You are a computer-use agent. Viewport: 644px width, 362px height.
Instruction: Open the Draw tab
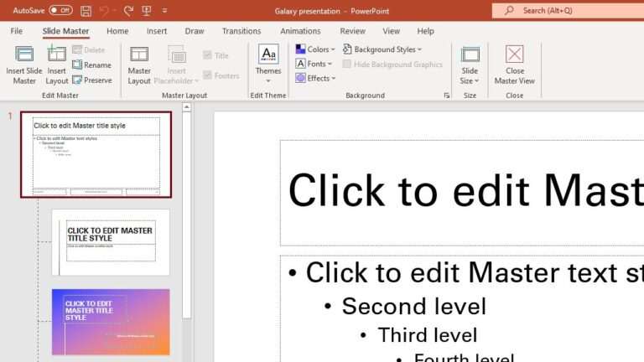pos(195,31)
